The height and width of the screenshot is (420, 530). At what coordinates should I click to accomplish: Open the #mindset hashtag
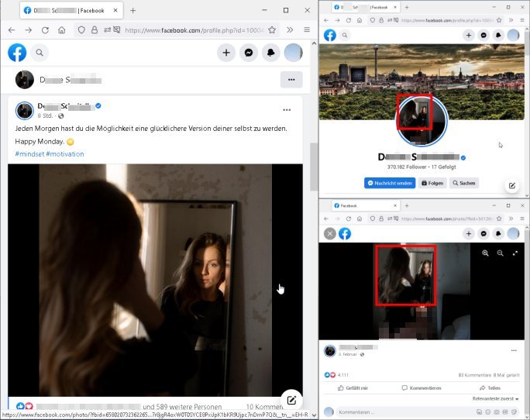pyautogui.click(x=29, y=154)
